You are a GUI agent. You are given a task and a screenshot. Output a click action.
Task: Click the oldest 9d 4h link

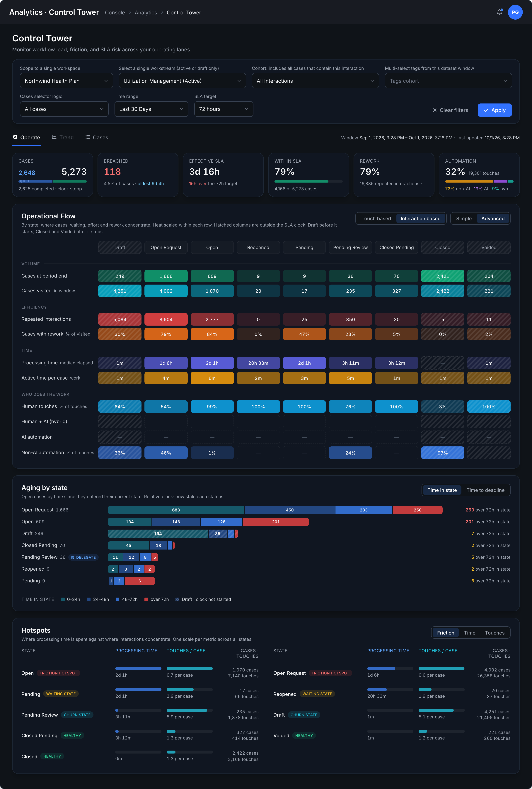[x=150, y=184]
